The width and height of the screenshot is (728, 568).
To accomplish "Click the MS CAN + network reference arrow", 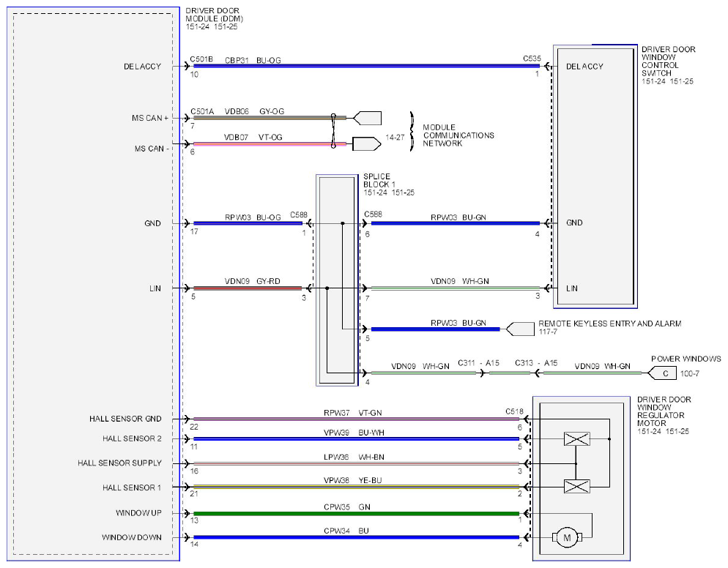I will coord(367,118).
